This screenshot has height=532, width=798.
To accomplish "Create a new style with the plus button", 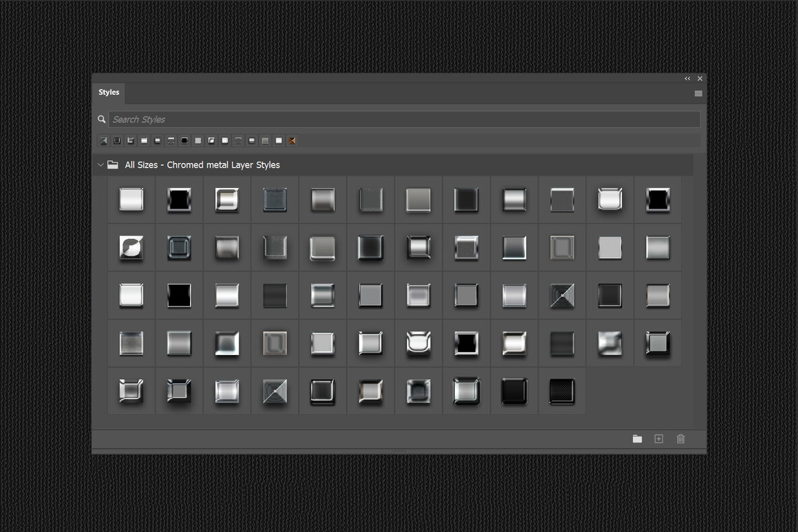I will click(658, 438).
